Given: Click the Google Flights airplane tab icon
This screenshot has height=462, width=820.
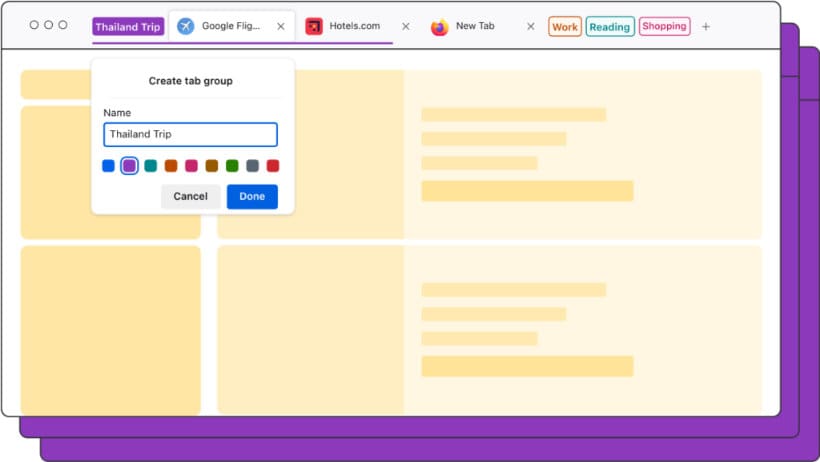Looking at the screenshot, I should (x=186, y=27).
